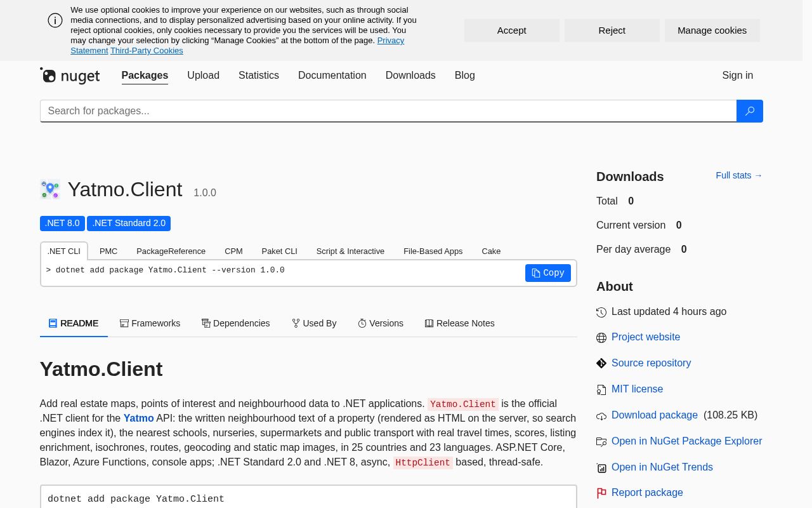Open the Dependencies tab
Screen dimensions: 812x508
pos(235,323)
